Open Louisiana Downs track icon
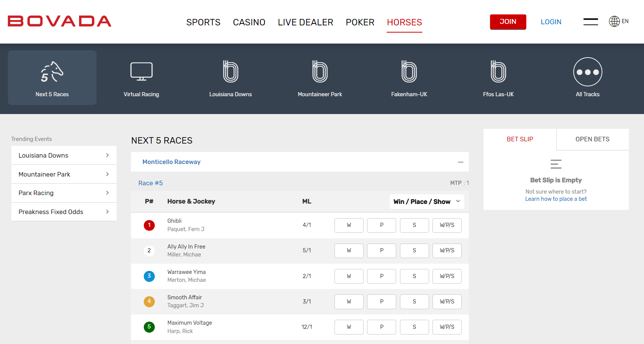The image size is (644, 344). click(x=230, y=72)
